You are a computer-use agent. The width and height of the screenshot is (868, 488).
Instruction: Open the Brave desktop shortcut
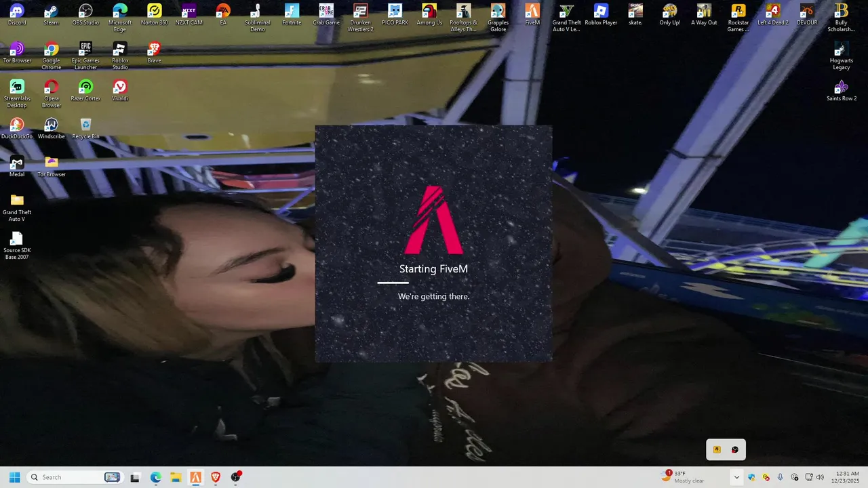(x=155, y=53)
